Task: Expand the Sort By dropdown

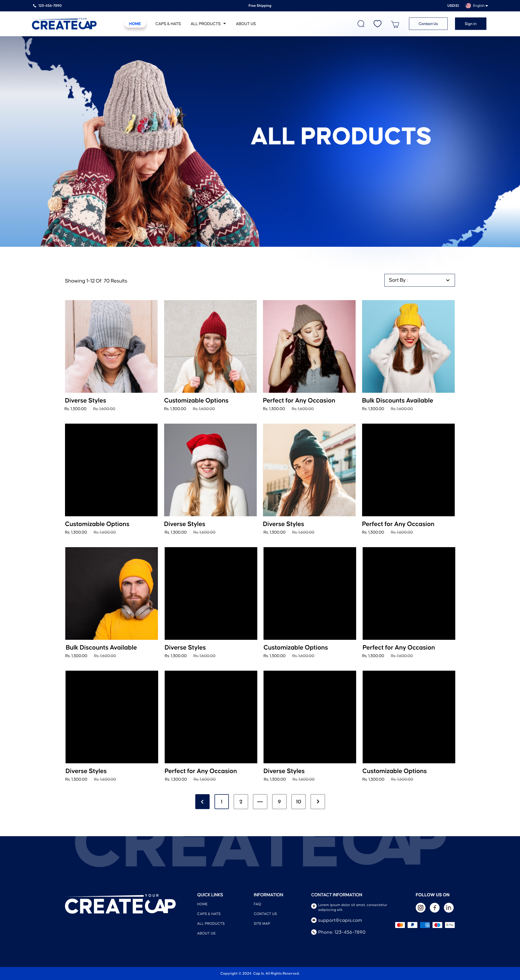Action: click(x=419, y=280)
